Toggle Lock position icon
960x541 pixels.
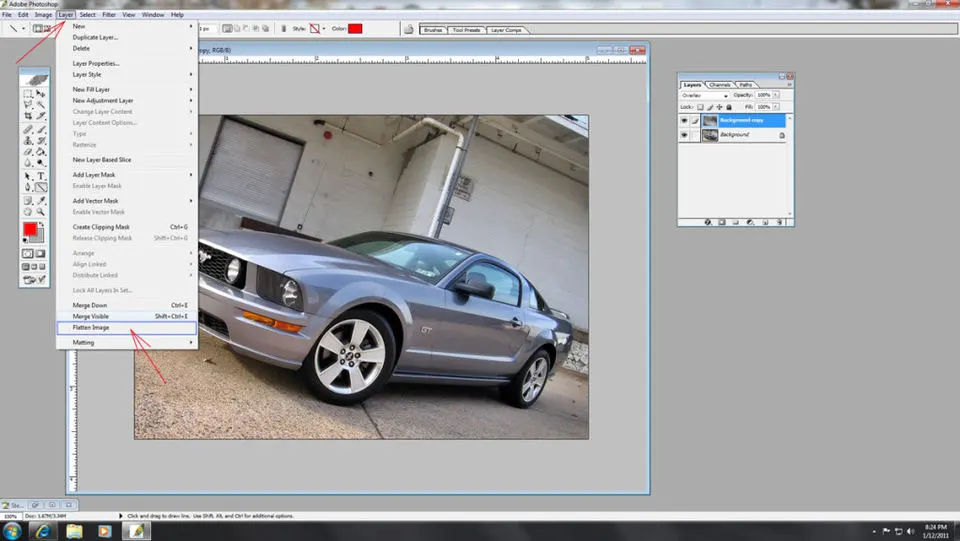click(x=719, y=107)
